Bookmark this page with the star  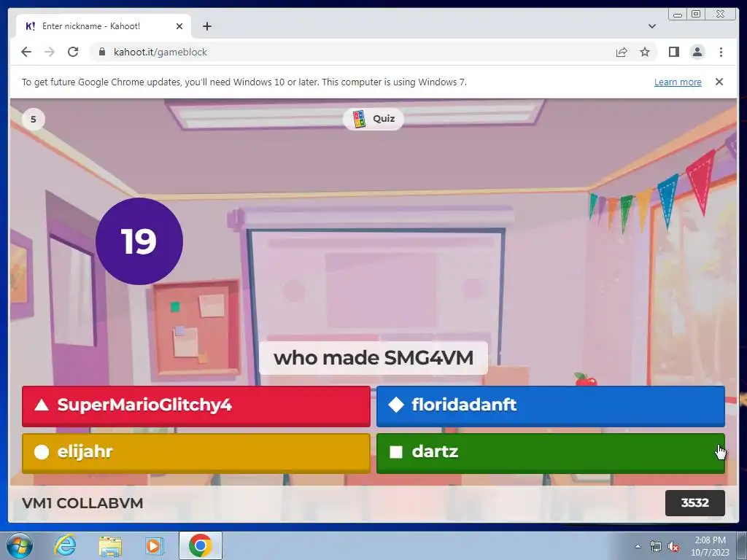tap(645, 52)
